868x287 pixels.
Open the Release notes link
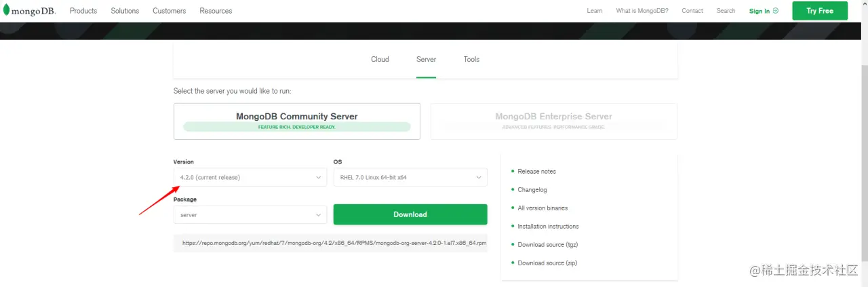[536, 172]
